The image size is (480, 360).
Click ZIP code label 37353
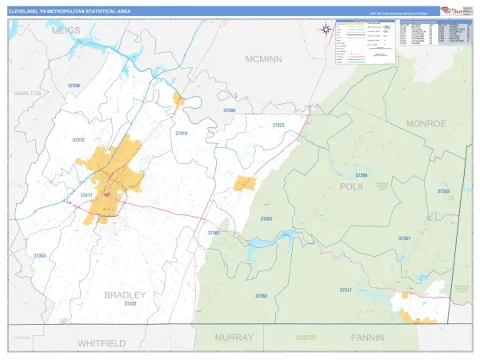click(x=40, y=256)
